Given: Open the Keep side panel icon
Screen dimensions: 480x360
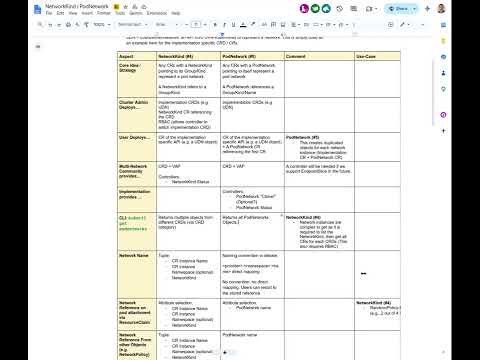Looking at the screenshot, I should coord(443,41).
